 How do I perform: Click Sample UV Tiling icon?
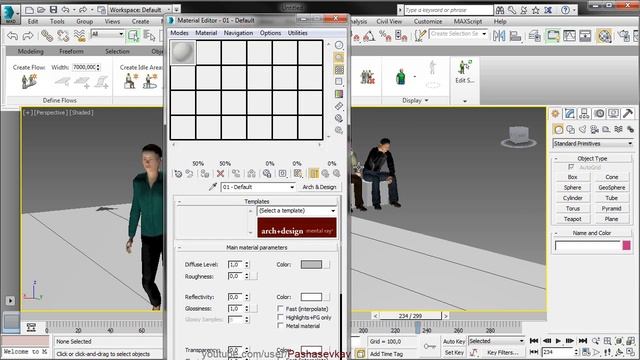339,82
